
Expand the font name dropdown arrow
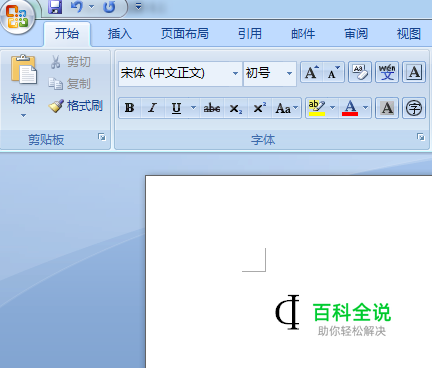pyautogui.click(x=235, y=73)
